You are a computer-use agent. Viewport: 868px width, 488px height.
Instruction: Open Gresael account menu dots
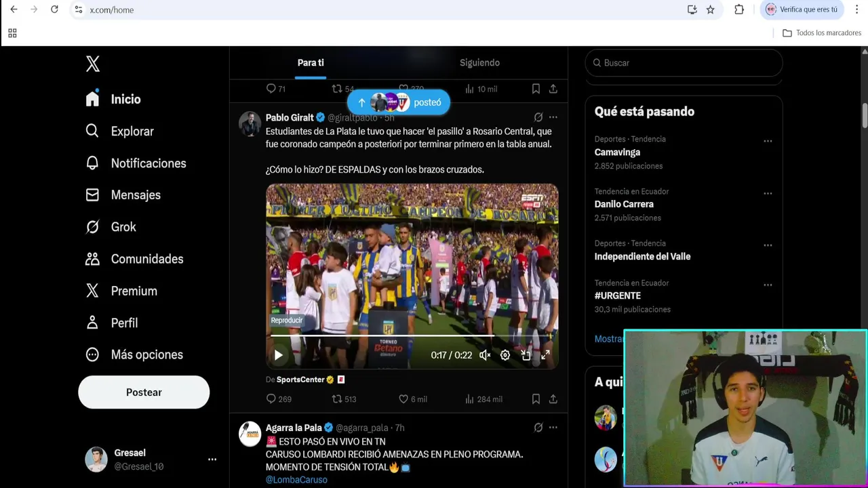[x=212, y=460]
